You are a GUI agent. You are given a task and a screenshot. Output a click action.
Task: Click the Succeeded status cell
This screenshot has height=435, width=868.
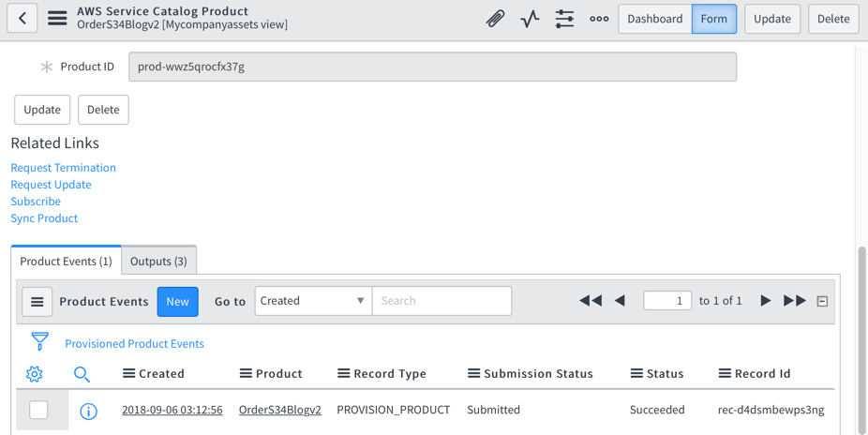(657, 410)
